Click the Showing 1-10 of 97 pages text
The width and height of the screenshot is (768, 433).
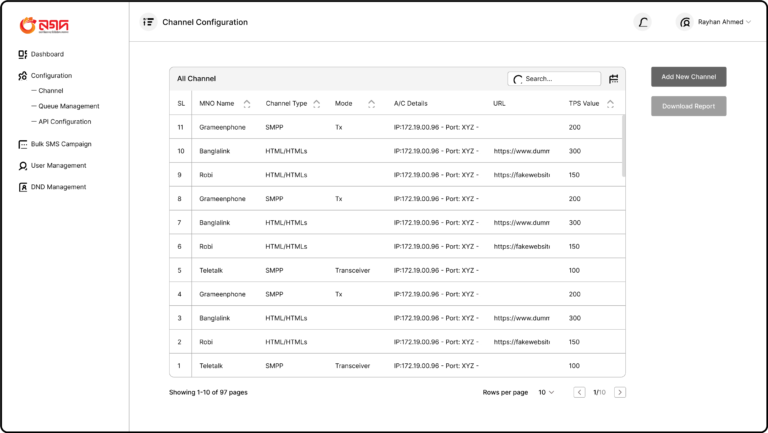(208, 392)
